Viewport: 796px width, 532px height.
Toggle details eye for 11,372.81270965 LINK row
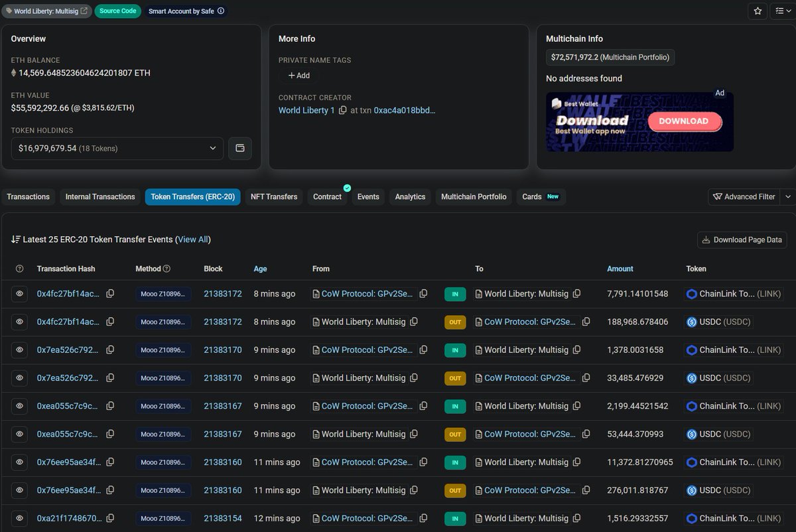point(20,462)
